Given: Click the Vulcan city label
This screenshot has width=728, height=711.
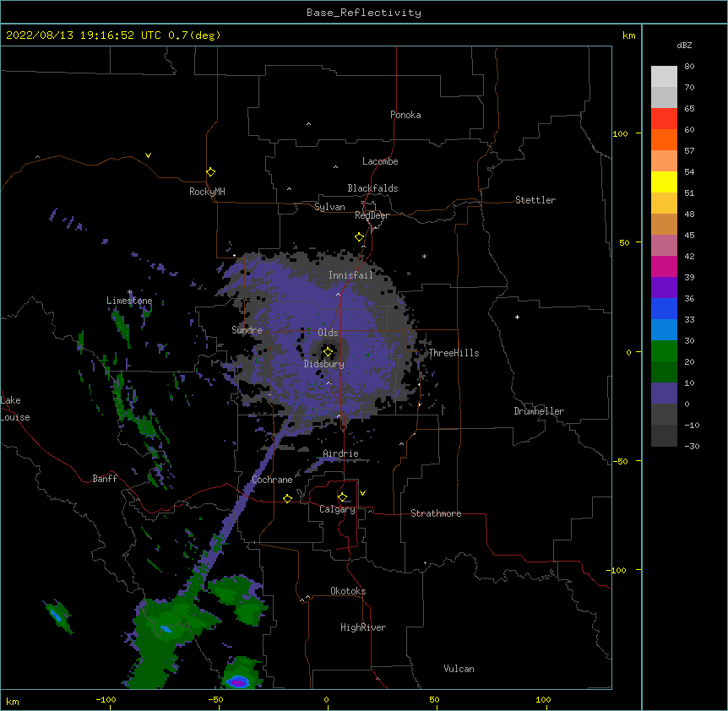Looking at the screenshot, I should pos(459,669).
